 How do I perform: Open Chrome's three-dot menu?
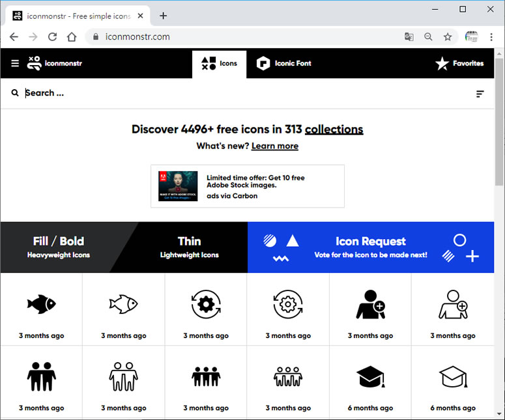coord(491,37)
